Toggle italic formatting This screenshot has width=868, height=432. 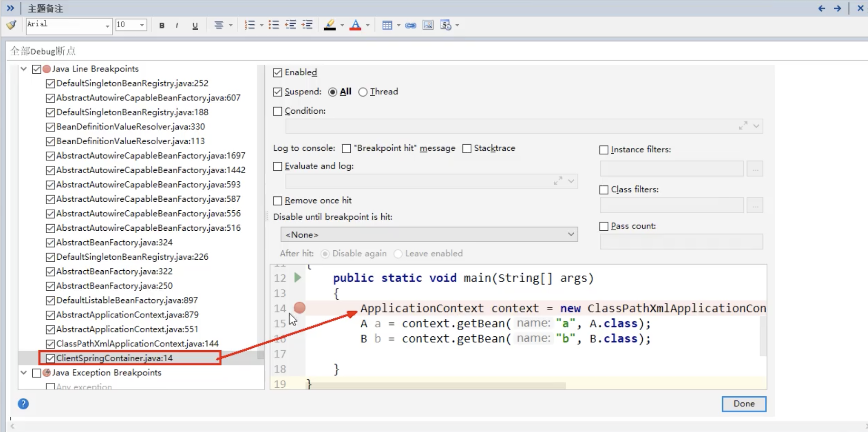click(x=177, y=25)
